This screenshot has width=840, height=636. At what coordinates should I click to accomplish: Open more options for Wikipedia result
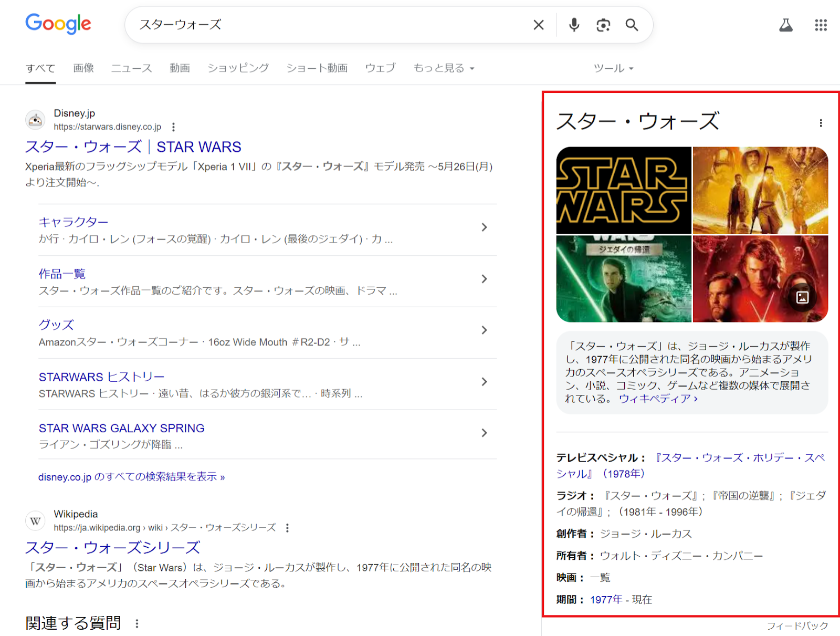pos(287,528)
